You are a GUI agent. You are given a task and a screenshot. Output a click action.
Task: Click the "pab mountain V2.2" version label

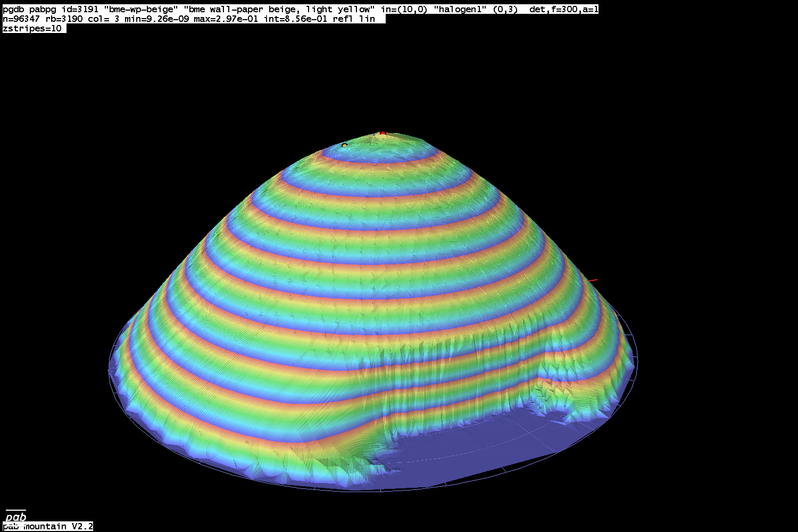48,527
